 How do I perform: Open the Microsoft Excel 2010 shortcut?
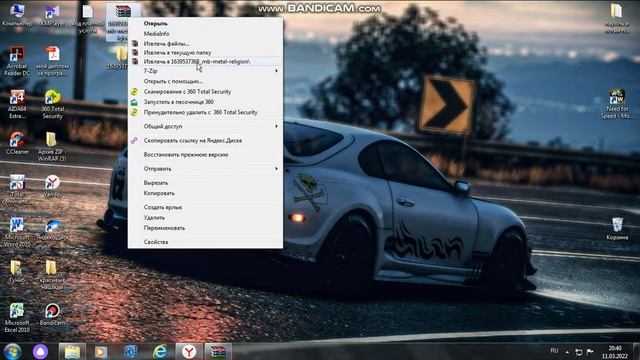click(x=17, y=318)
